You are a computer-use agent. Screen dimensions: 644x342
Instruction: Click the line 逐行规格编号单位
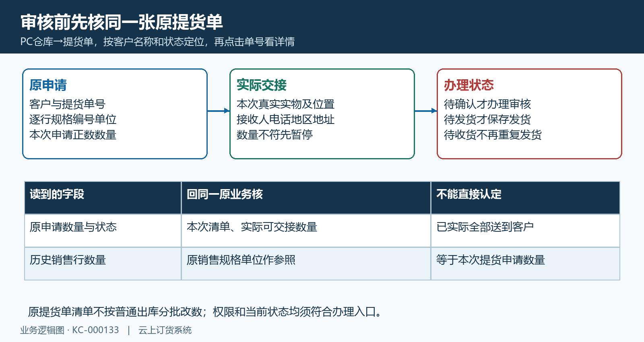click(73, 119)
